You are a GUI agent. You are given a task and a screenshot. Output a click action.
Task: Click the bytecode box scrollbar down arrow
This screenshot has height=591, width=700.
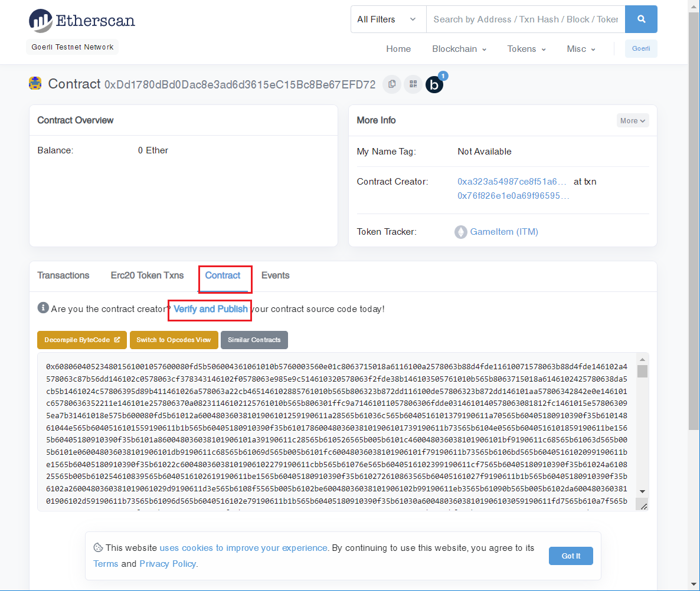click(x=642, y=491)
